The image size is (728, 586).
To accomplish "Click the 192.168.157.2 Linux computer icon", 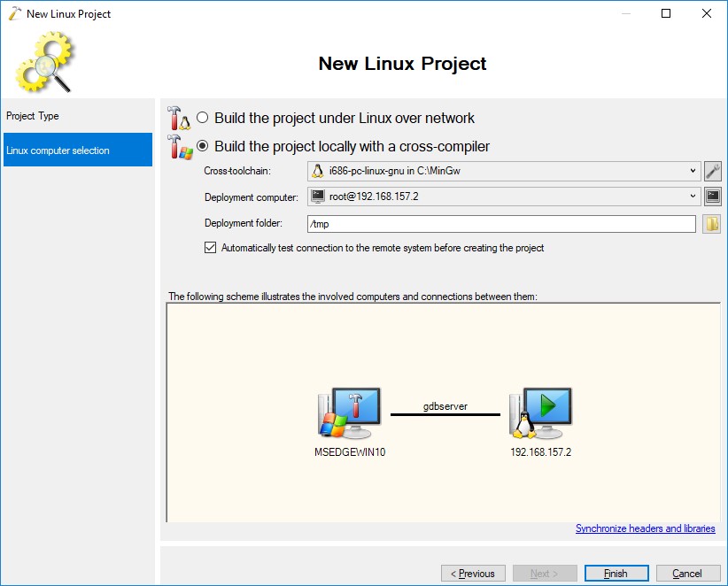I will (x=540, y=413).
